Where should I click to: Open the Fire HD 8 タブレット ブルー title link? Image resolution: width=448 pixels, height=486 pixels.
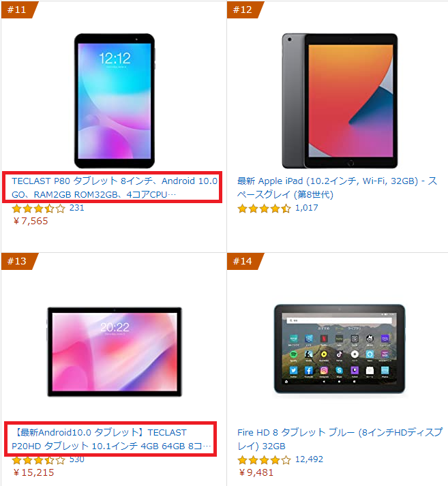coord(340,439)
